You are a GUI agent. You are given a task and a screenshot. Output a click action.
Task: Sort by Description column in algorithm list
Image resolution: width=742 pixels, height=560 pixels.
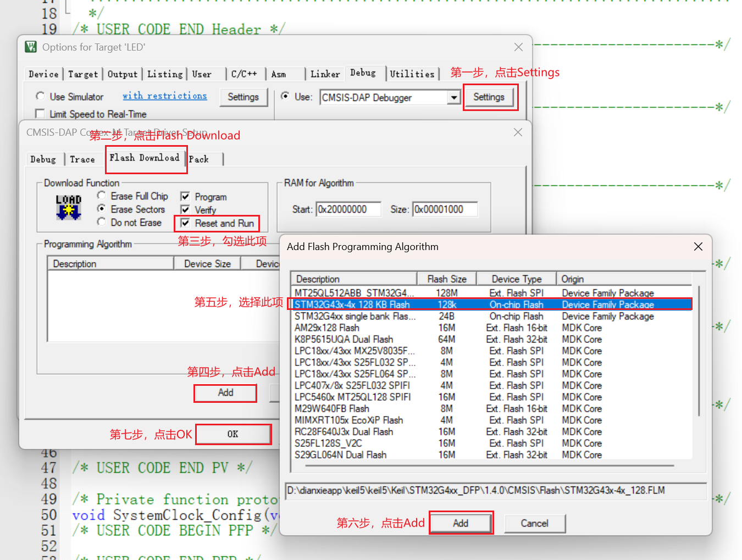pyautogui.click(x=354, y=279)
